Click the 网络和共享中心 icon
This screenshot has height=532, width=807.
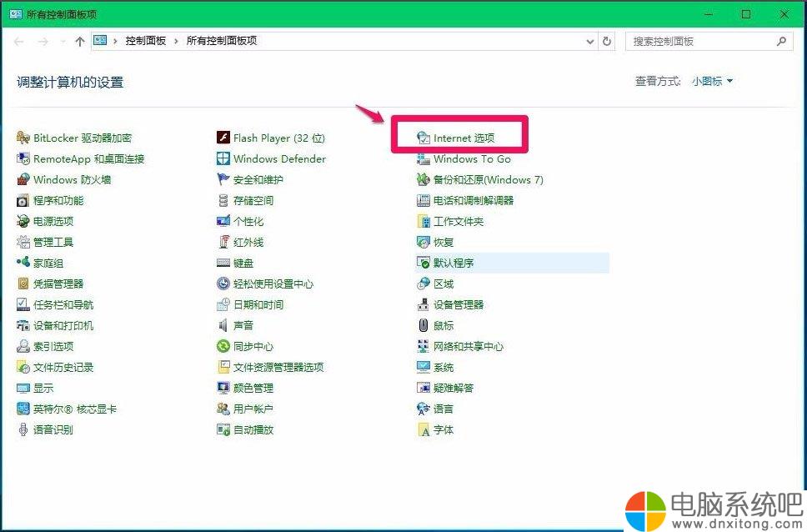tap(423, 346)
